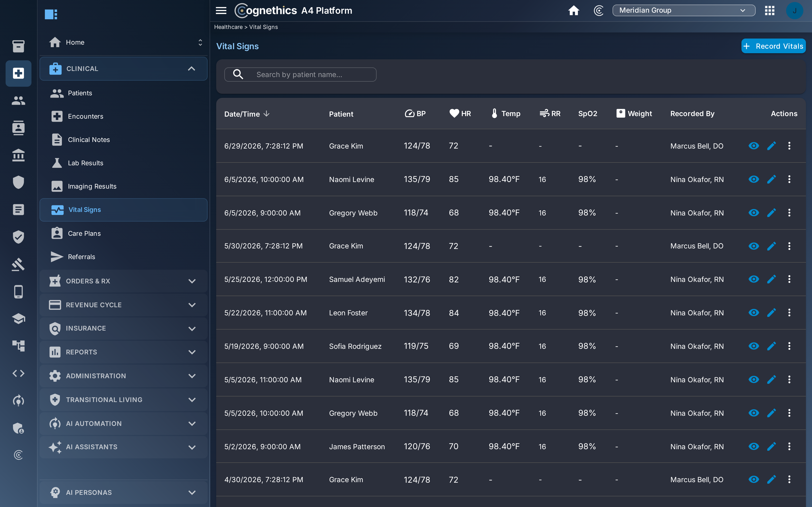Click the graduation cap icon in left rail
812x507 pixels.
coord(18,319)
